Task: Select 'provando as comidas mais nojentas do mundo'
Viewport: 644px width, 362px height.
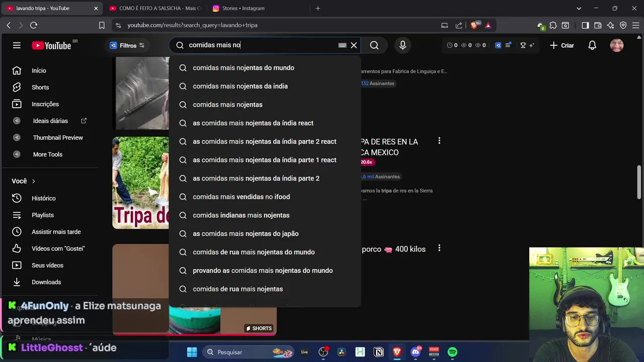Action: [265, 270]
